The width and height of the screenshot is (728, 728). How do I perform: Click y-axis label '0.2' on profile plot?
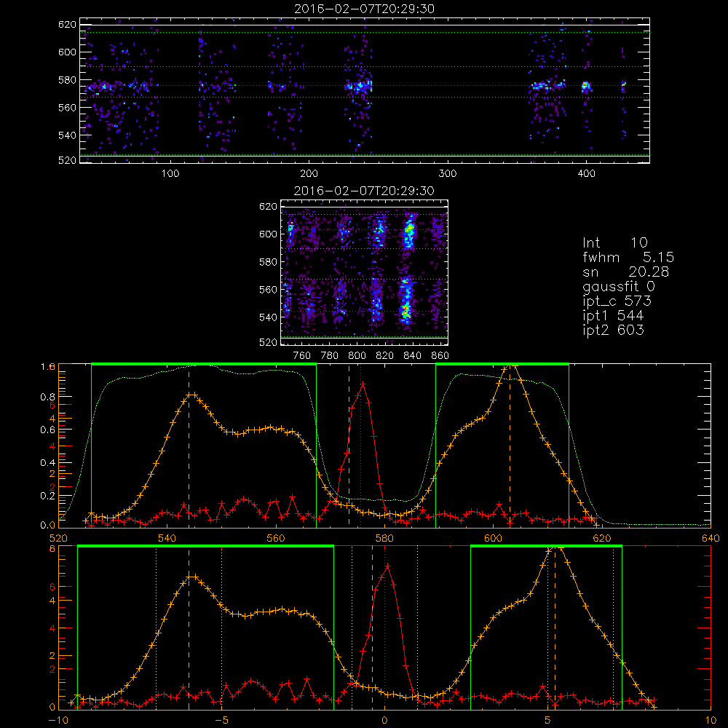click(x=48, y=496)
